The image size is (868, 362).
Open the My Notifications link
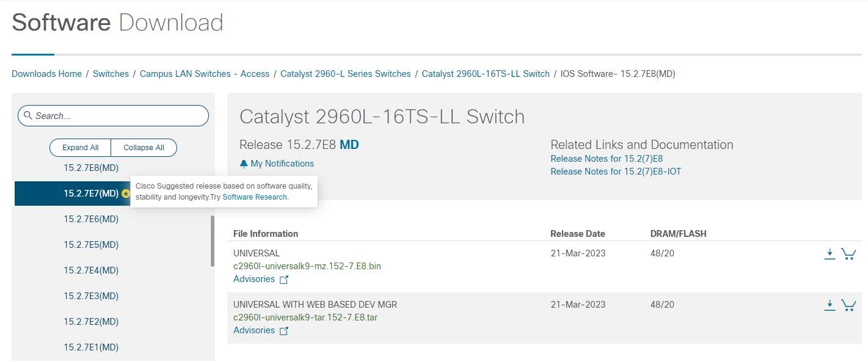coord(282,164)
